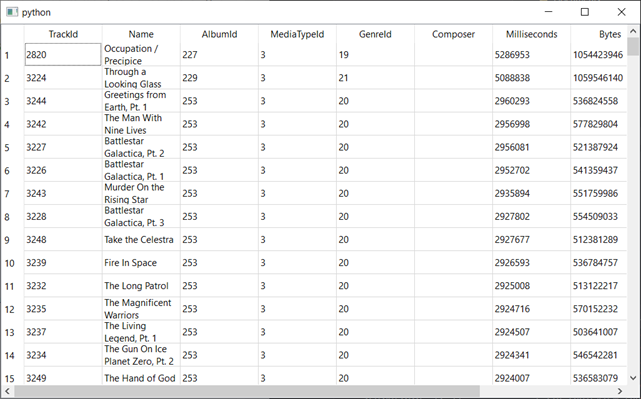Screen dimensions: 641x399
Task: Click cell 'Take the Celestra'
Action: tap(141, 240)
